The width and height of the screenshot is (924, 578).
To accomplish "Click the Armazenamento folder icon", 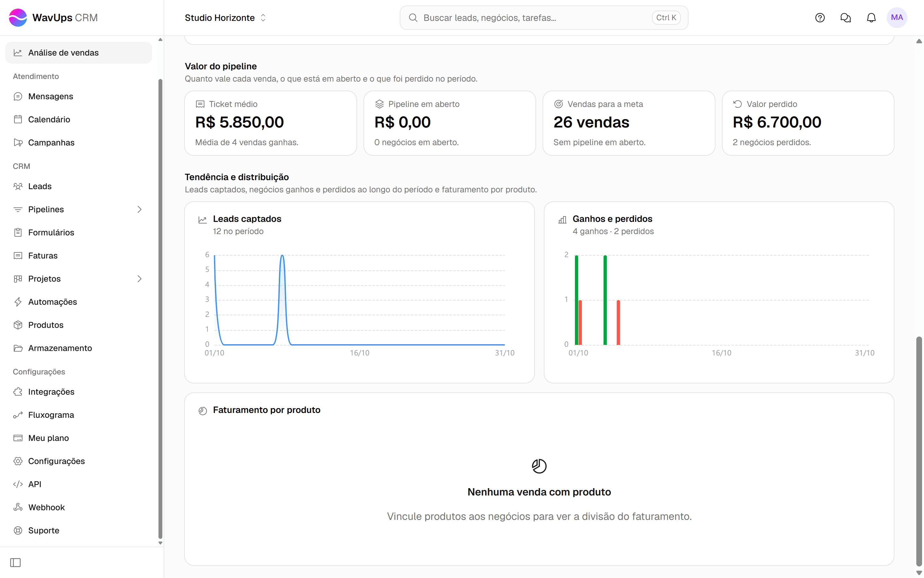I will (18, 348).
